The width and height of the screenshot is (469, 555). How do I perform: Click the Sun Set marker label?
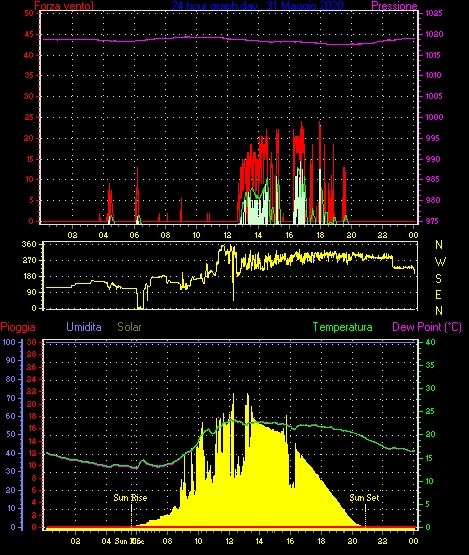tap(364, 498)
